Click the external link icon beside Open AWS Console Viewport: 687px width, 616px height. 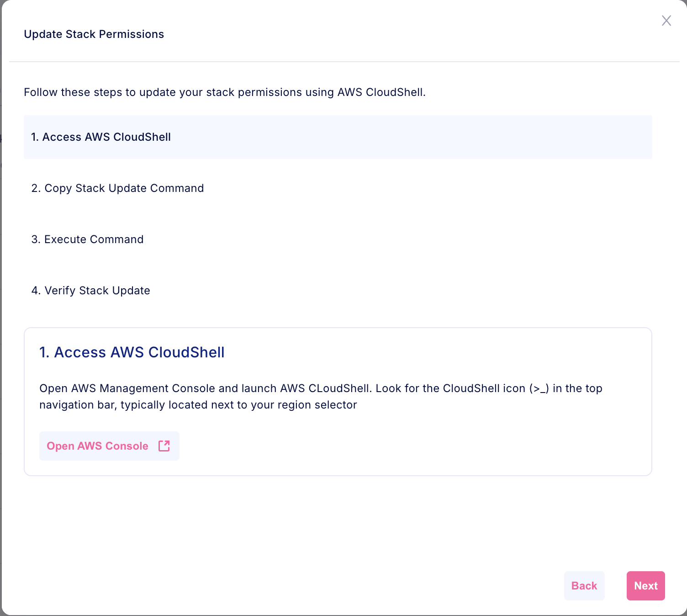coord(164,446)
